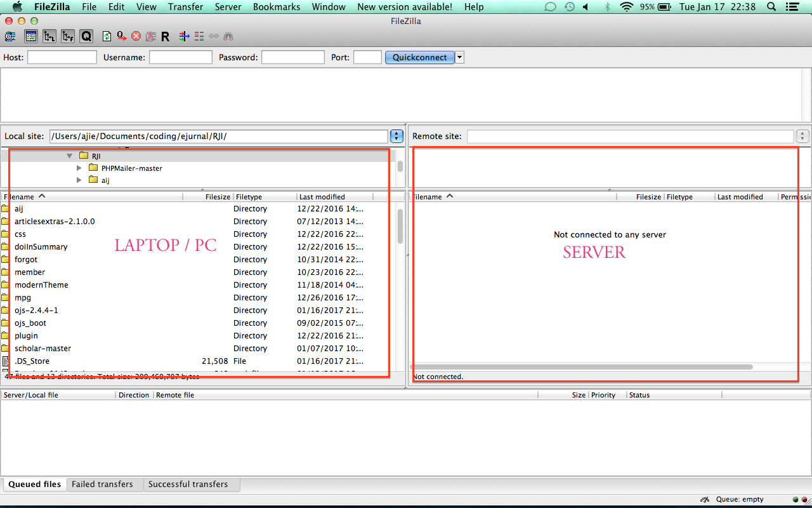Click the red Cancel operation icon

(x=136, y=36)
